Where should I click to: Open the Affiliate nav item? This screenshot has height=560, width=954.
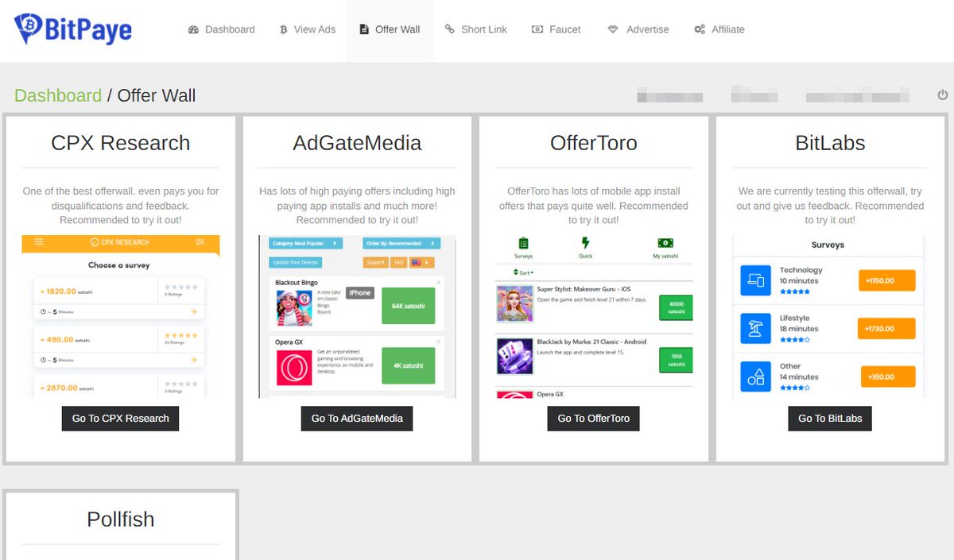coord(719,29)
